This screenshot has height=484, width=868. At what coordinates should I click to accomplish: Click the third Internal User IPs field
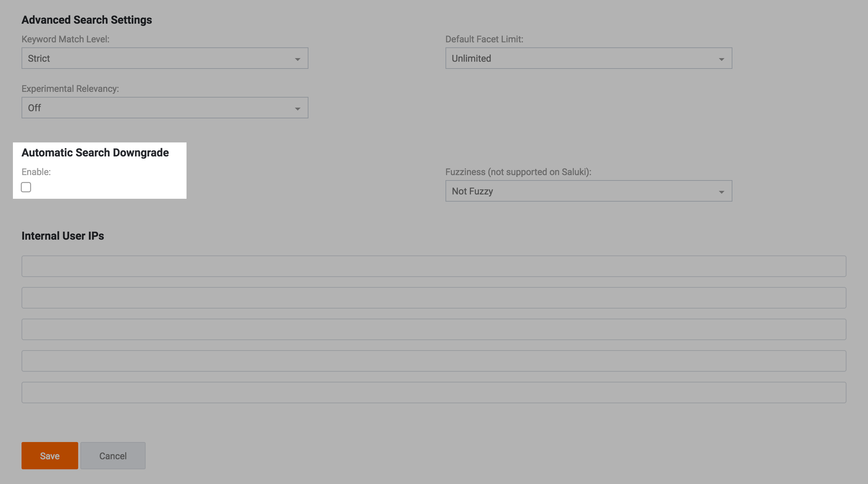pos(434,329)
